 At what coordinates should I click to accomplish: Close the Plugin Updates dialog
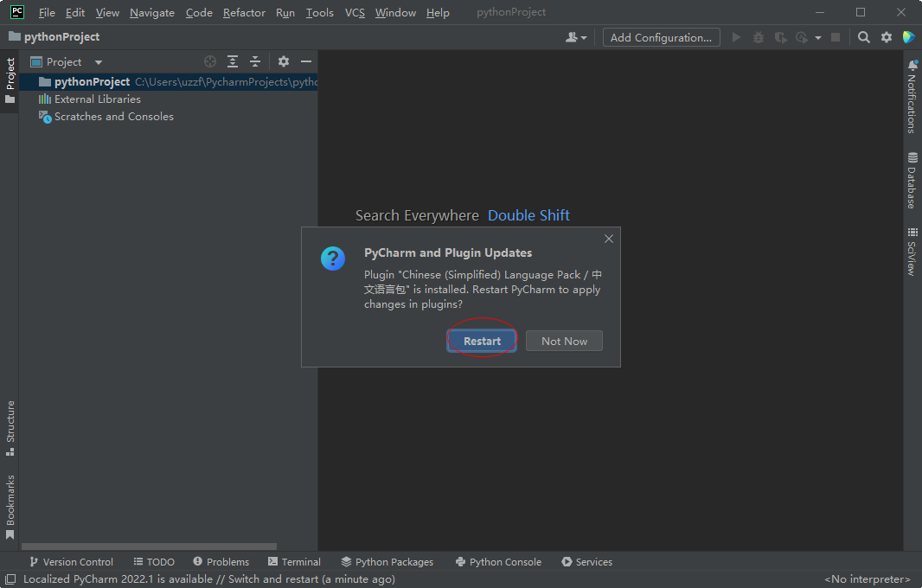coord(609,239)
